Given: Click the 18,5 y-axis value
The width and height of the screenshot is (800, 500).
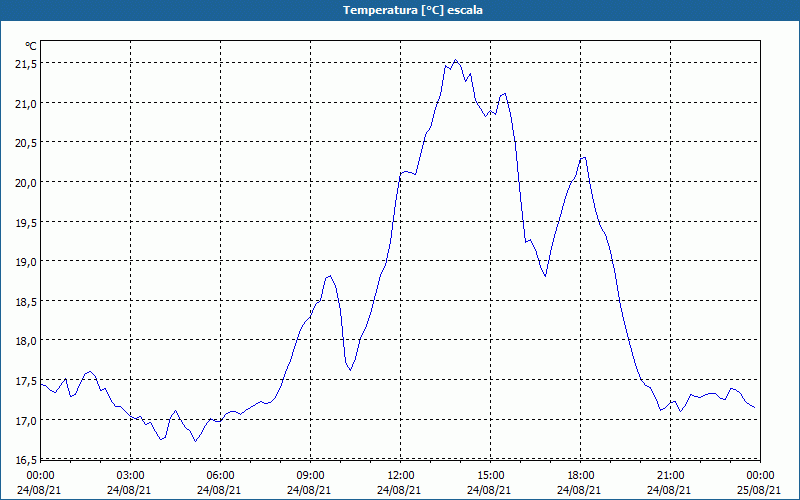Looking at the screenshot, I should click(x=26, y=301).
